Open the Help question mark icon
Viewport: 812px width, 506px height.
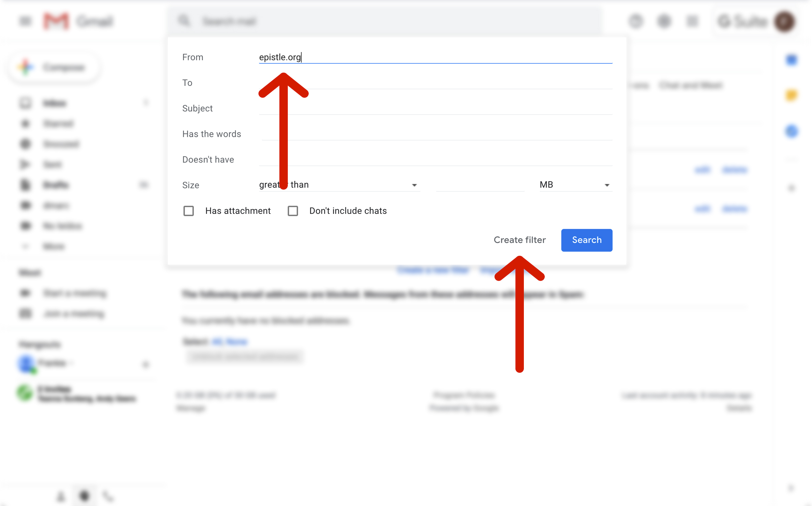pyautogui.click(x=636, y=21)
